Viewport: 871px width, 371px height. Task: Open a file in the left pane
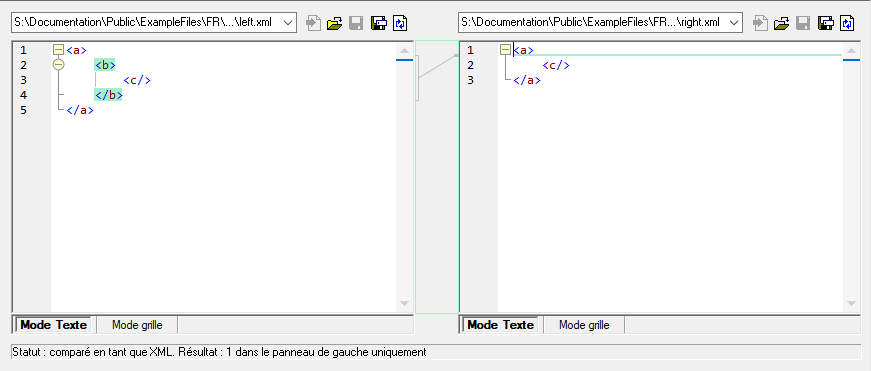334,23
